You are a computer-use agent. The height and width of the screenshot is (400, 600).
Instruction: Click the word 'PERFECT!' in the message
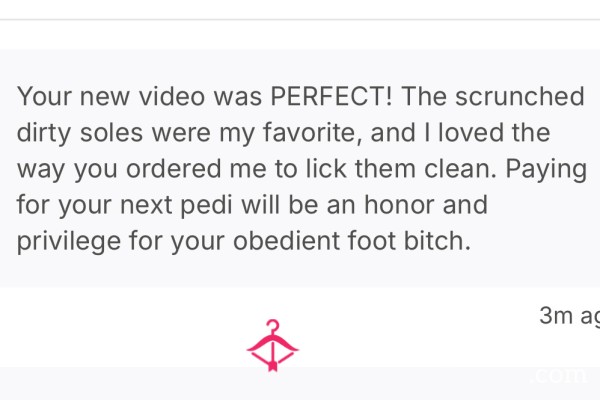click(x=331, y=96)
